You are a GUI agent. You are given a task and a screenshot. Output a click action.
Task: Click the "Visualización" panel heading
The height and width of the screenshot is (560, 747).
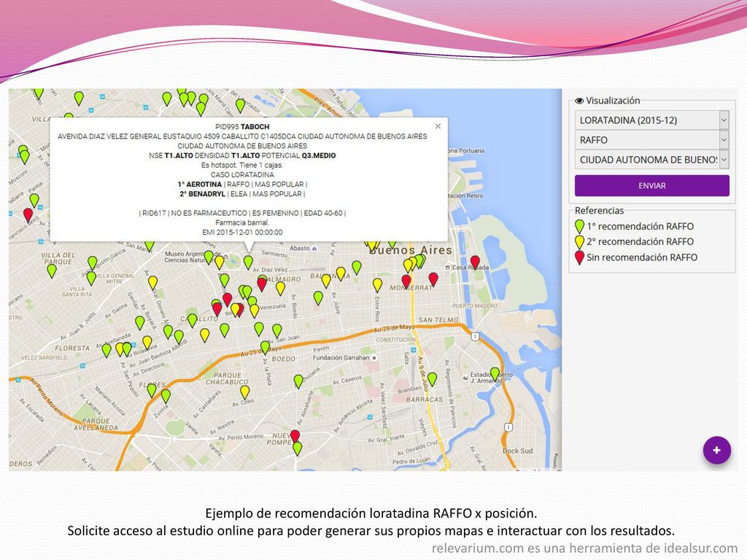pyautogui.click(x=613, y=101)
